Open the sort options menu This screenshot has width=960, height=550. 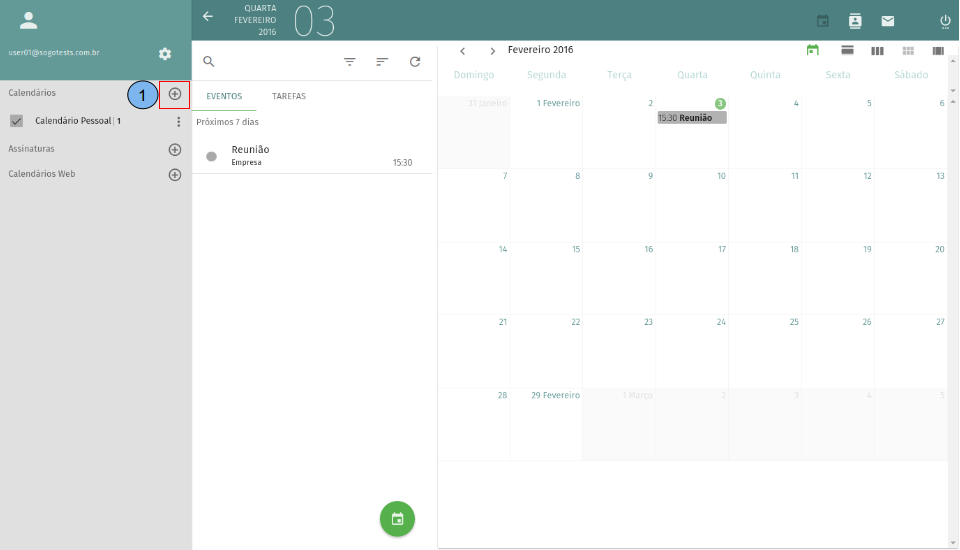(382, 62)
